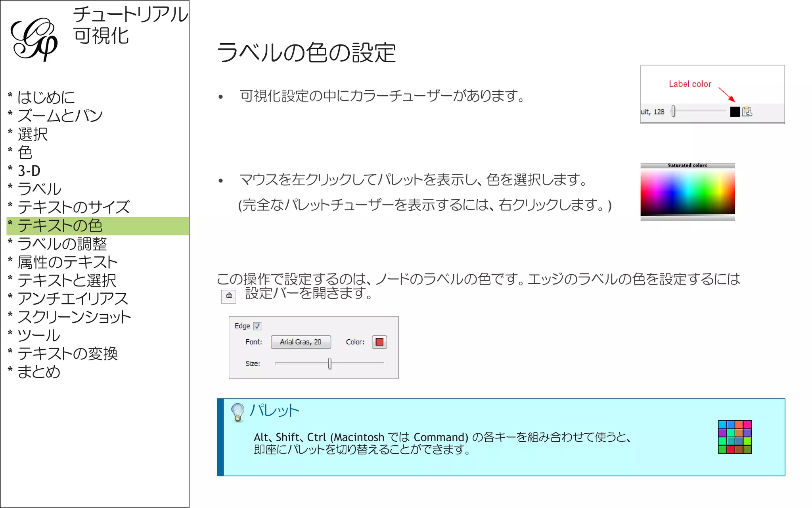Click the red edge Color swatch
Image resolution: width=812 pixels, height=508 pixels.
379,342
